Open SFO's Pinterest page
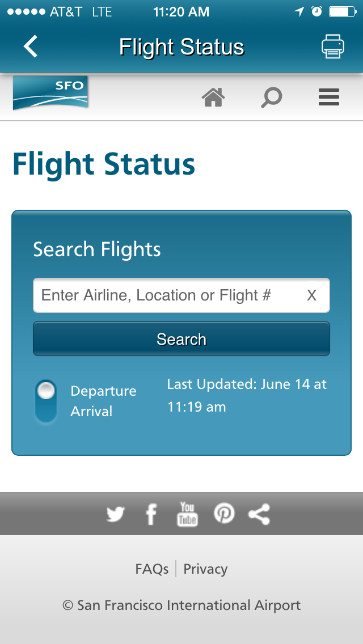The width and height of the screenshot is (363, 644). [224, 514]
